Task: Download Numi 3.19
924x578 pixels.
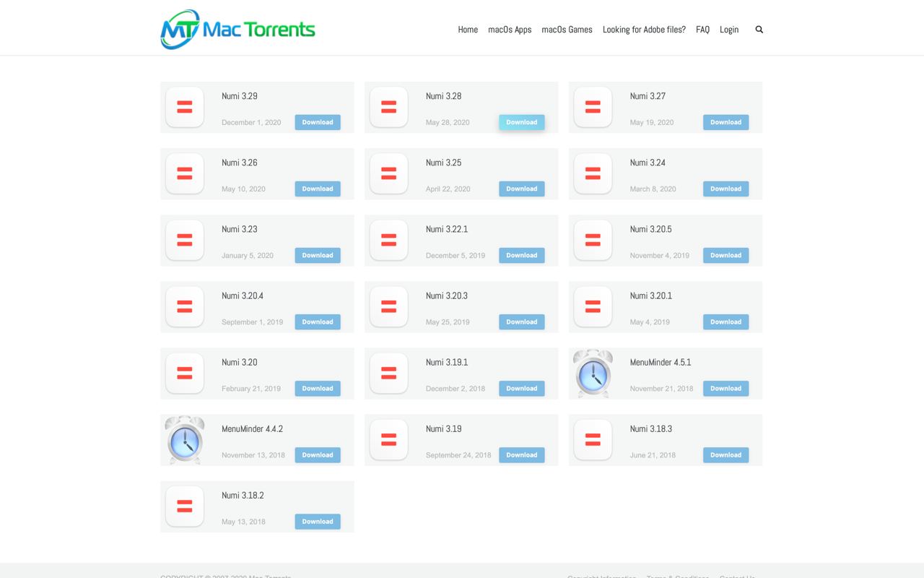Action: click(x=522, y=454)
